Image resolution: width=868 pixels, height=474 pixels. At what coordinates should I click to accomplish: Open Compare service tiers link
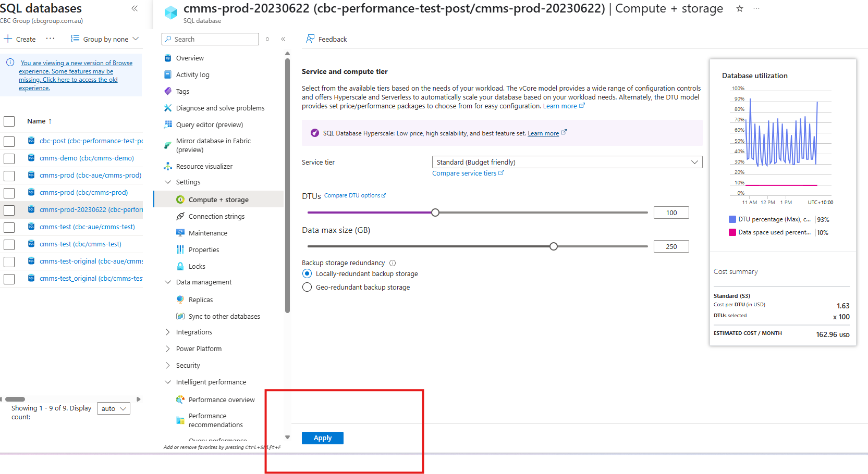coord(464,173)
